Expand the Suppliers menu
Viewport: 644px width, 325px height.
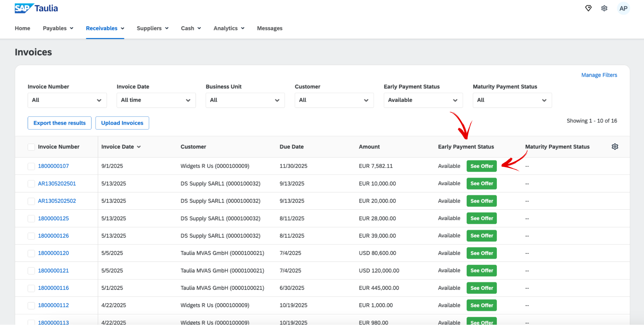[x=153, y=28]
